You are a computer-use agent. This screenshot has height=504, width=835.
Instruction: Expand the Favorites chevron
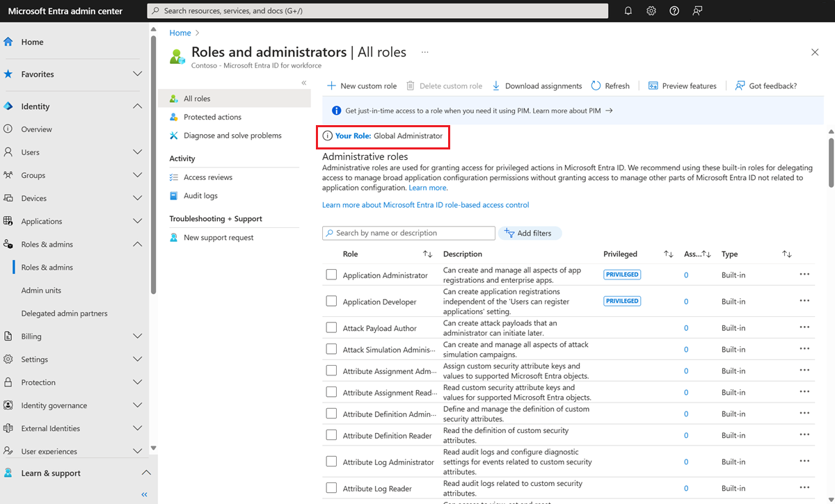coord(138,74)
